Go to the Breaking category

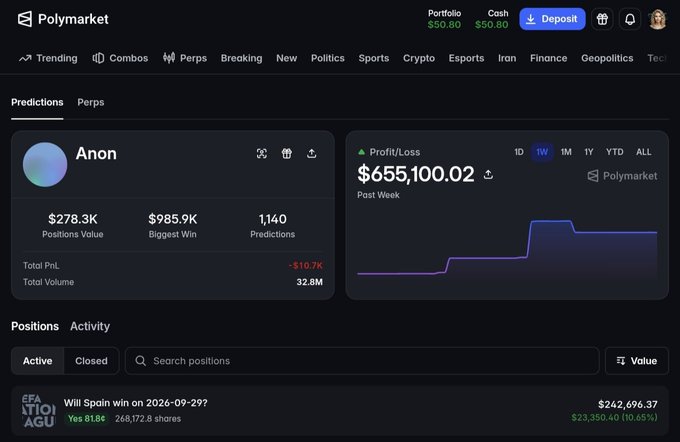[x=241, y=58]
